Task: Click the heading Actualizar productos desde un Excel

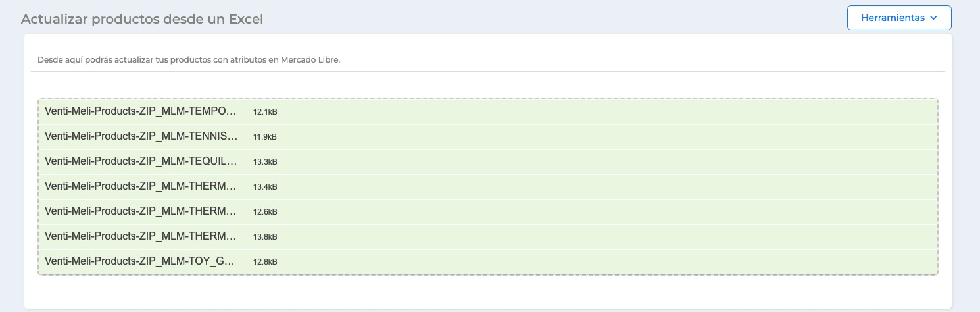Action: tap(142, 19)
